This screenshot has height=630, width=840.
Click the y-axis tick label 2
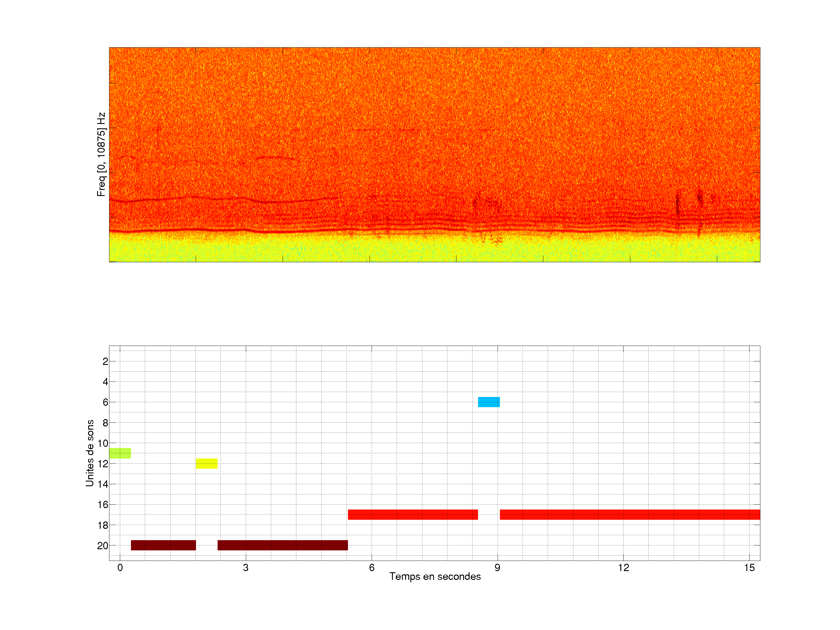coord(105,361)
